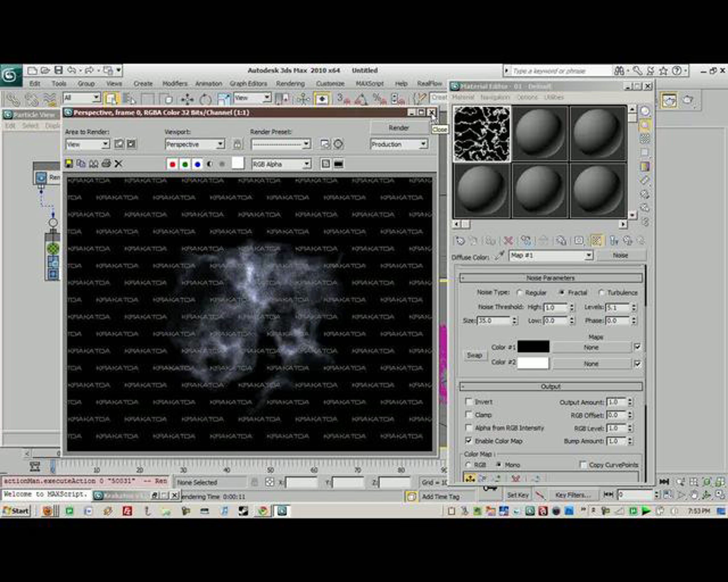Collapse the Output rollout
The height and width of the screenshot is (582, 728).
[551, 387]
